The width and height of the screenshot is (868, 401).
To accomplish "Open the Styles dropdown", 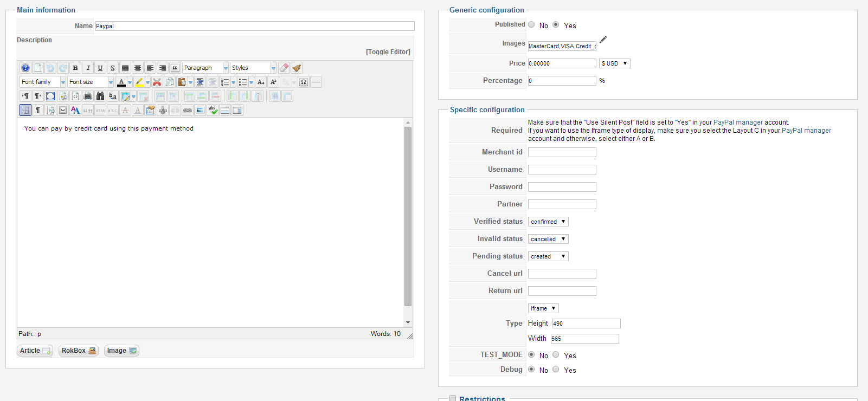I will pos(253,68).
